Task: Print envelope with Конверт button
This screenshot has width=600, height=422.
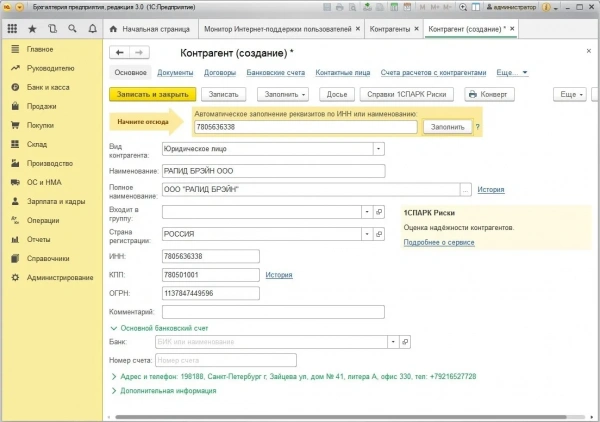Action: [489, 94]
